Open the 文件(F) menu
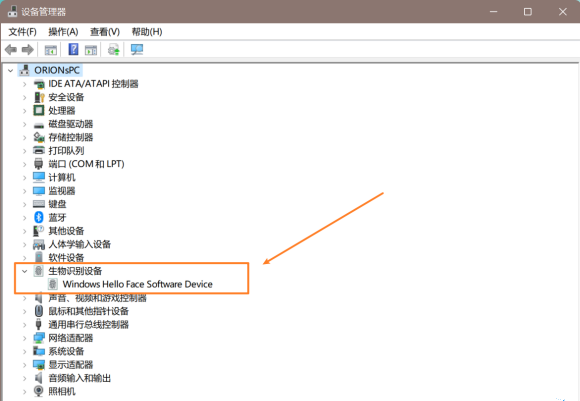Screen dimensions: 580x401 tap(23, 32)
